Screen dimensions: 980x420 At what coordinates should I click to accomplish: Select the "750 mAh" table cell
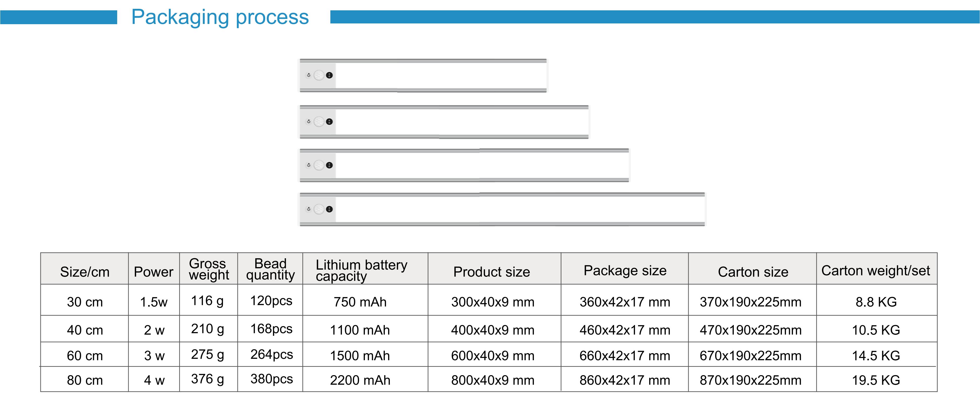pos(360,302)
